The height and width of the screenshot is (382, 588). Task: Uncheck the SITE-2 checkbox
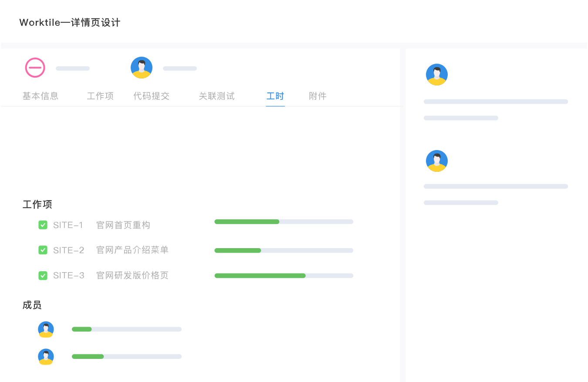[43, 250]
